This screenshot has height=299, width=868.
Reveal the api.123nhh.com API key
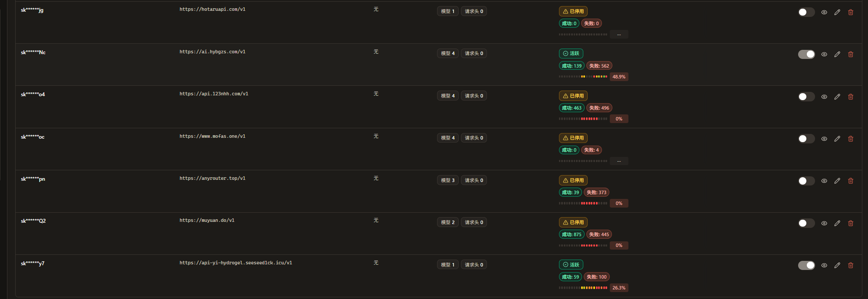click(x=824, y=97)
